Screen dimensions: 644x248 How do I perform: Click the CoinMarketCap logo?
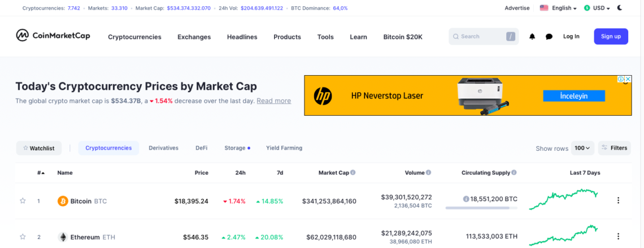[54, 36]
